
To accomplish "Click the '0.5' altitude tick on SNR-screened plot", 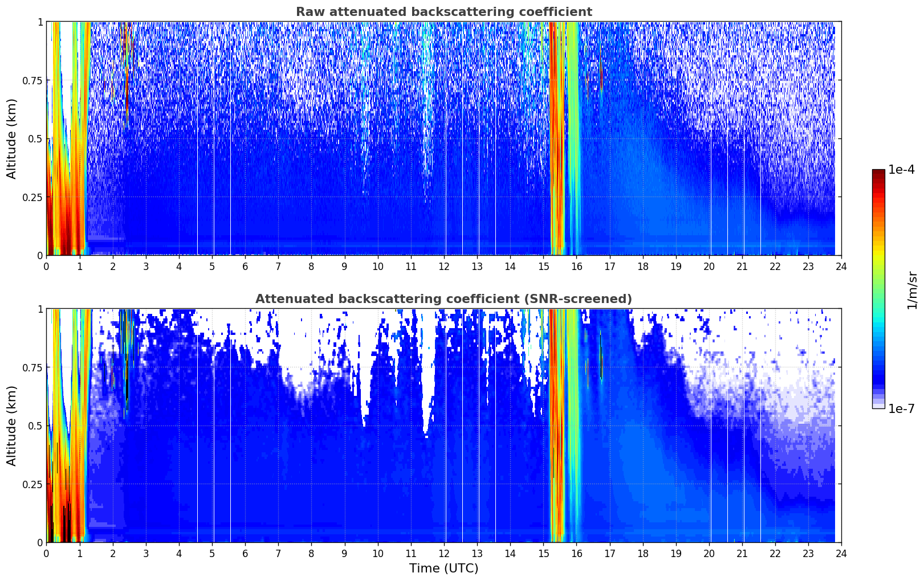I will [x=35, y=426].
